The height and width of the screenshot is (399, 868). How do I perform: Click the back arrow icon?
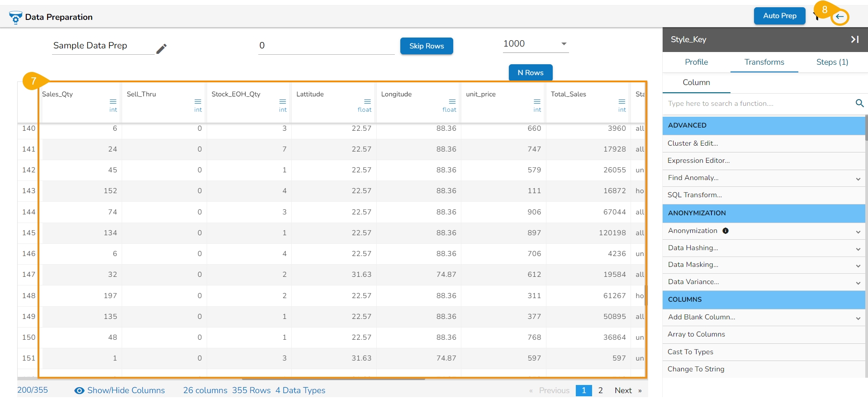tap(840, 17)
